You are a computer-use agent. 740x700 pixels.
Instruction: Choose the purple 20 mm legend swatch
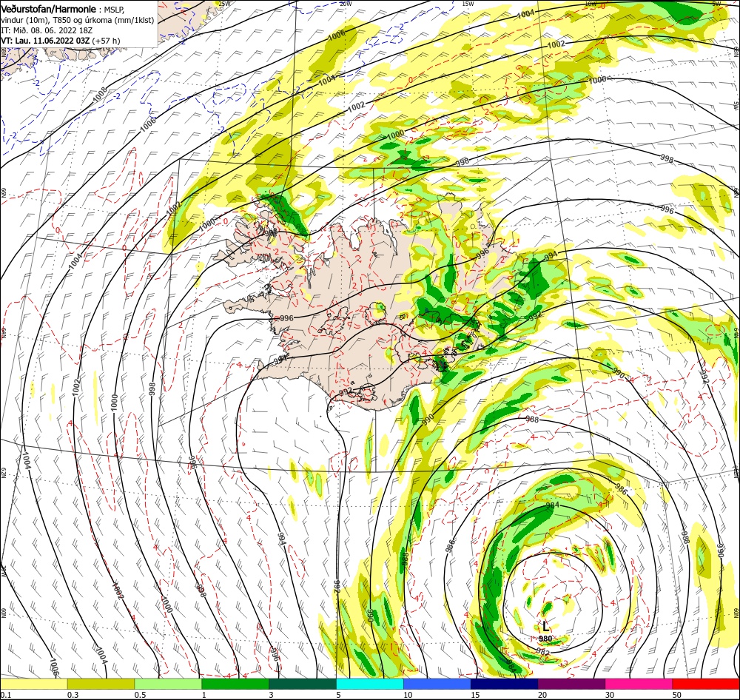571,684
